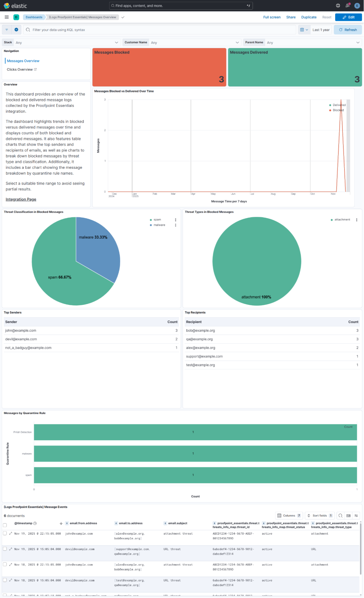Open Clicks Overview navigation link
Viewport: 364px width, 598px height.
[20, 69]
